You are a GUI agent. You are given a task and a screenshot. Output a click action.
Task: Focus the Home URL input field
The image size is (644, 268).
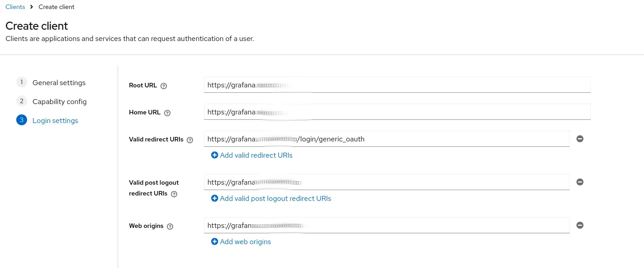click(397, 112)
